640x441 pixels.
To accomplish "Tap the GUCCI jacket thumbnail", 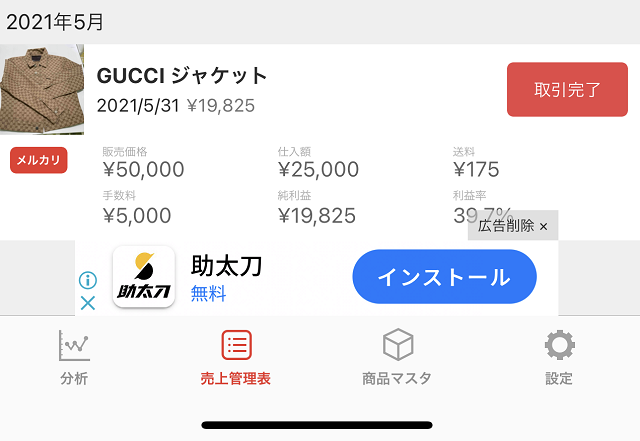I will tap(42, 89).
